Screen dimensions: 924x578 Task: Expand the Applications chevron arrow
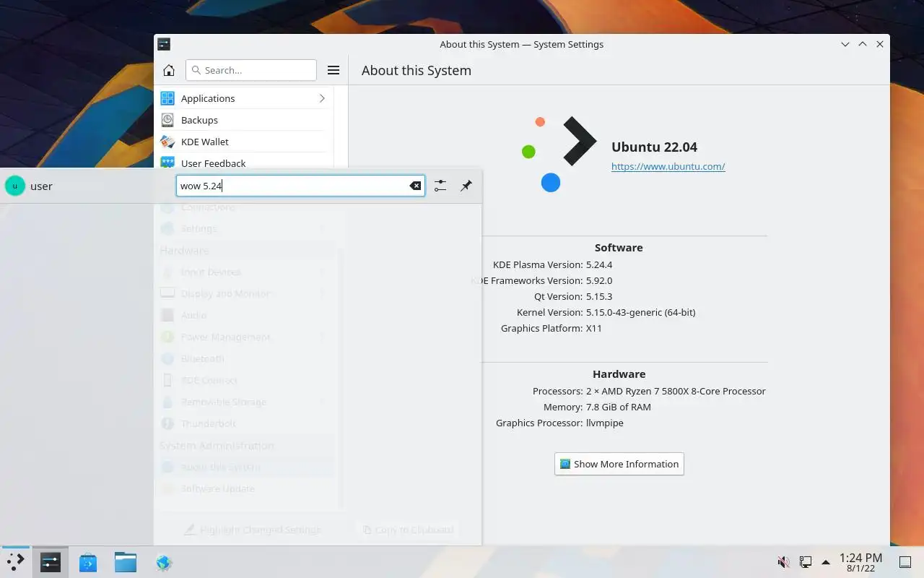pos(322,98)
